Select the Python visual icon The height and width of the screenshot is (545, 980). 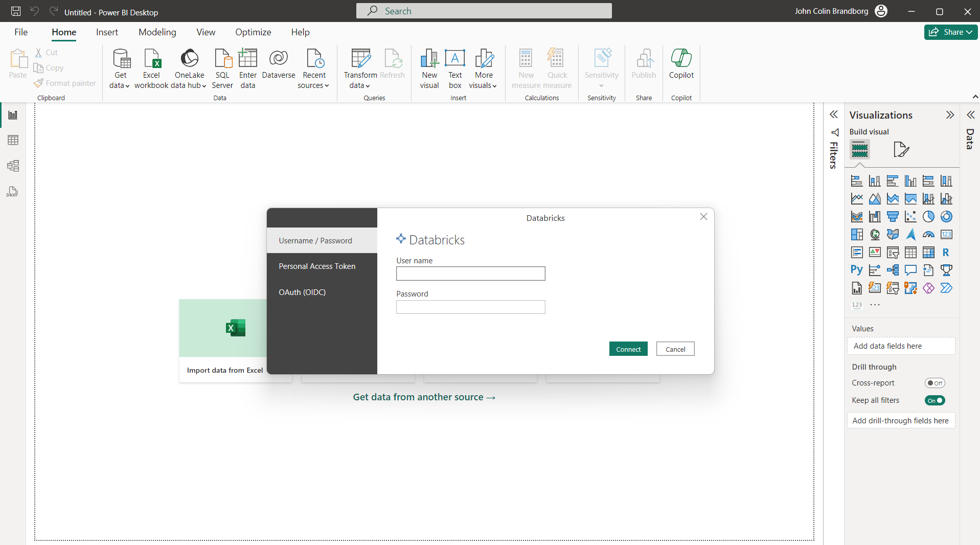point(857,270)
